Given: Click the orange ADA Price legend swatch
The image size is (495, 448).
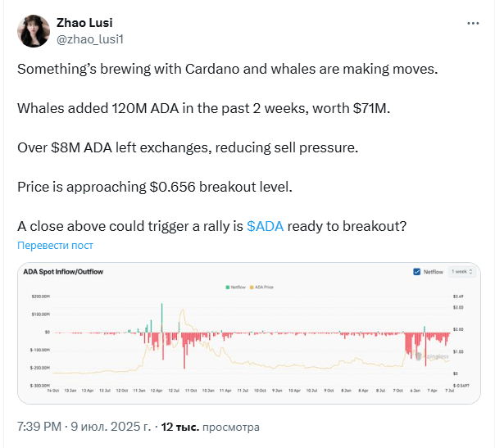Looking at the screenshot, I should click(x=252, y=287).
